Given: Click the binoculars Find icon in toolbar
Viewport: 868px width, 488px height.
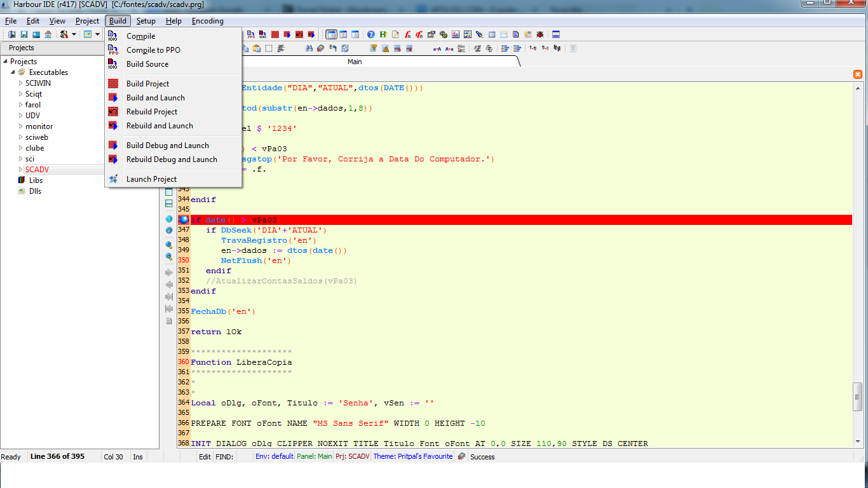Looking at the screenshot, I should point(309,48).
